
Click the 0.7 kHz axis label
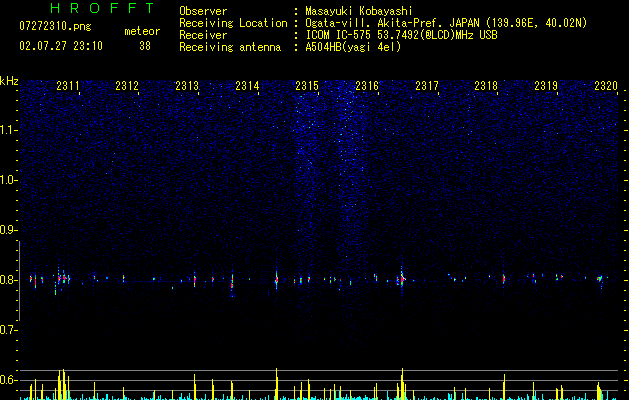tap(9, 330)
